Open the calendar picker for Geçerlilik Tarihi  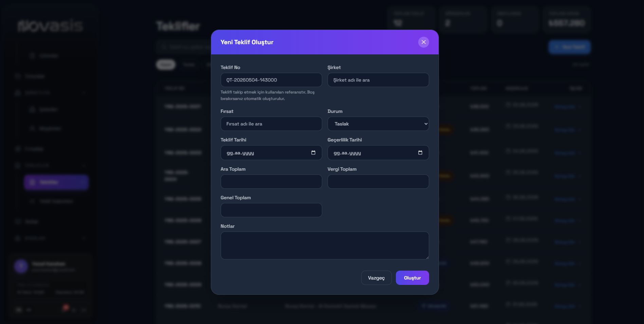(420, 153)
